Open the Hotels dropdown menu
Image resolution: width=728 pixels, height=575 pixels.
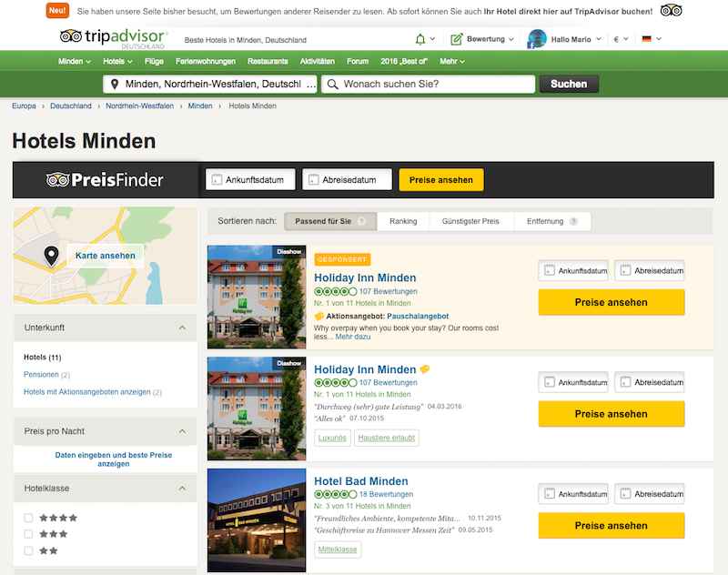(x=117, y=61)
